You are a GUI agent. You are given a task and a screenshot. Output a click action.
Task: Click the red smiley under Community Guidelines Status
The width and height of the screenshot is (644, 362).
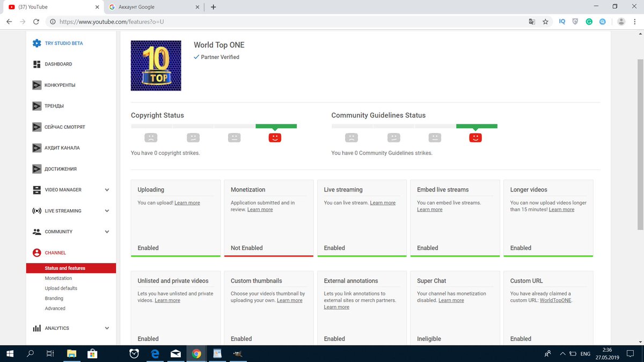[x=475, y=138]
